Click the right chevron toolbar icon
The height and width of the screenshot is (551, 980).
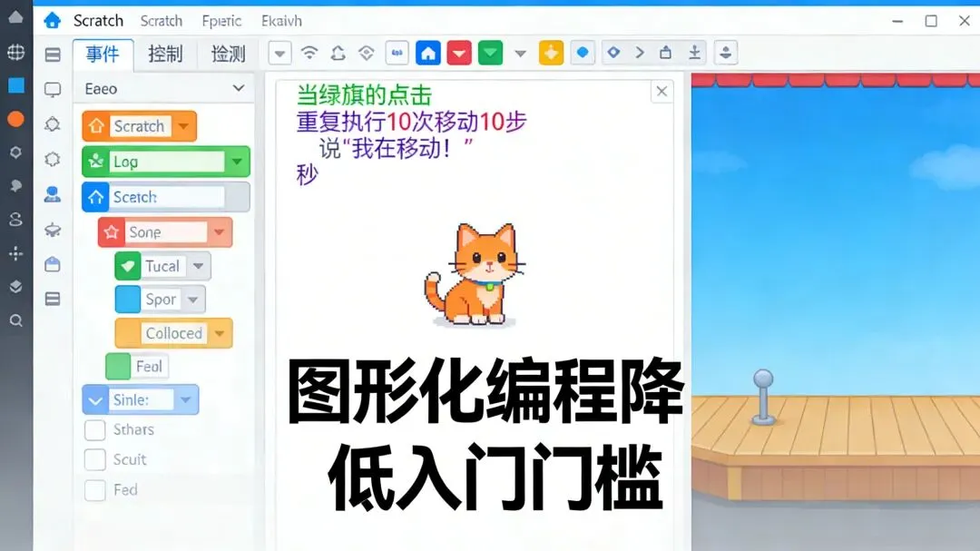coord(640,53)
